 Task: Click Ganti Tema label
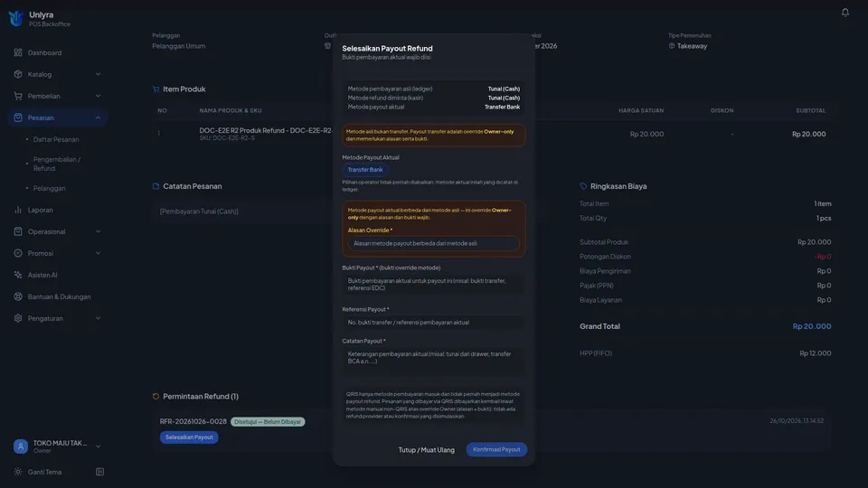(44, 472)
